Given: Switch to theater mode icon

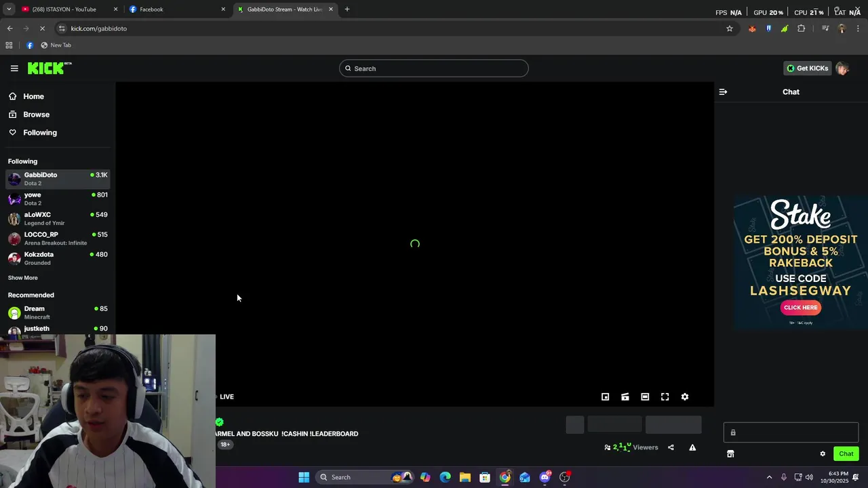Looking at the screenshot, I should pos(645,397).
